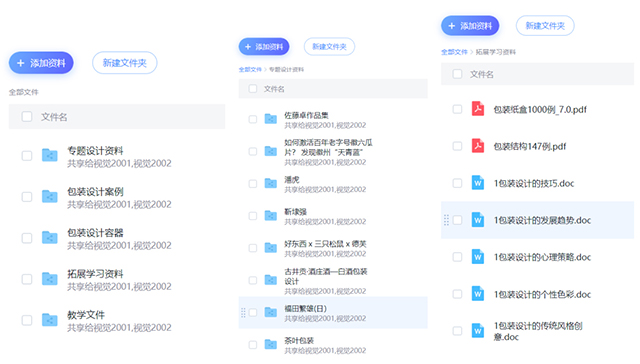Click name 如何激活百年老字号徽六瓜片
640x364 pixels.
click(x=328, y=147)
